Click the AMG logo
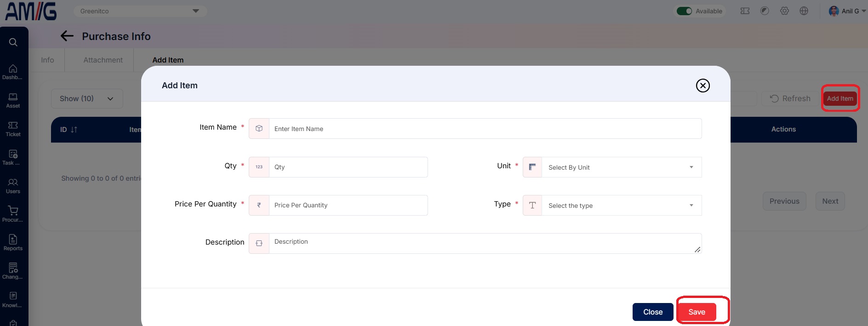 pos(31,11)
